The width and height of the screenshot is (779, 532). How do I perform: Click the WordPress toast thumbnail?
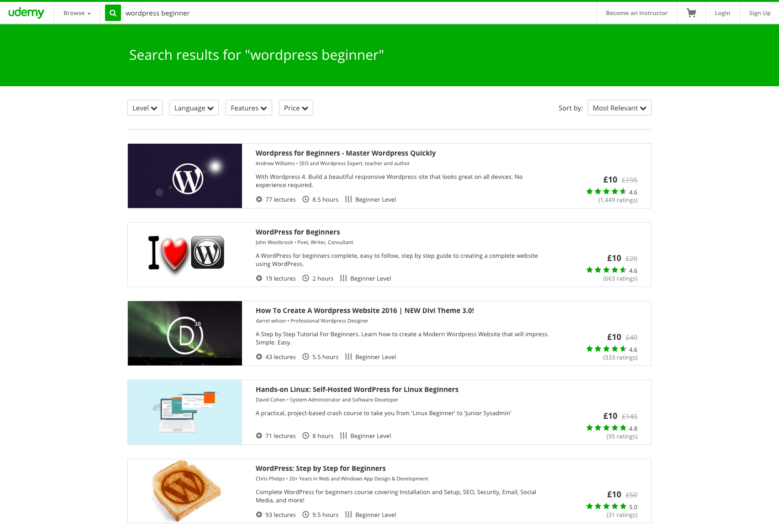click(x=185, y=491)
